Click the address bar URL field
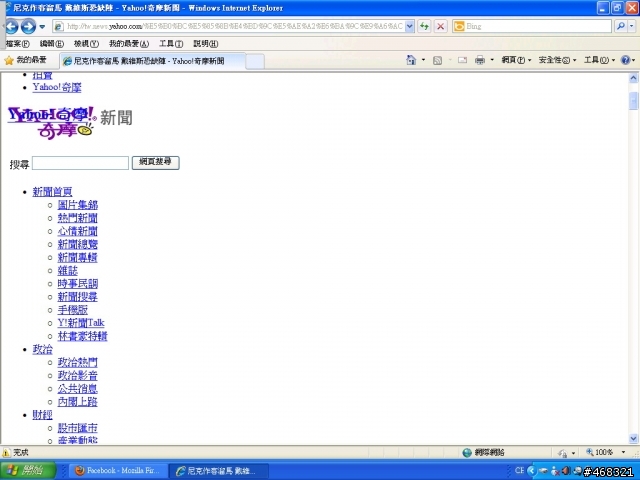The height and width of the screenshot is (480, 640). tap(235, 27)
